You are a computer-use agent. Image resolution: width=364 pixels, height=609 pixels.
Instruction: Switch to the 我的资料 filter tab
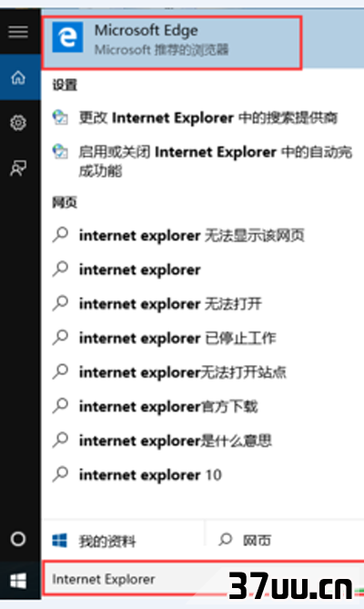coord(123,540)
